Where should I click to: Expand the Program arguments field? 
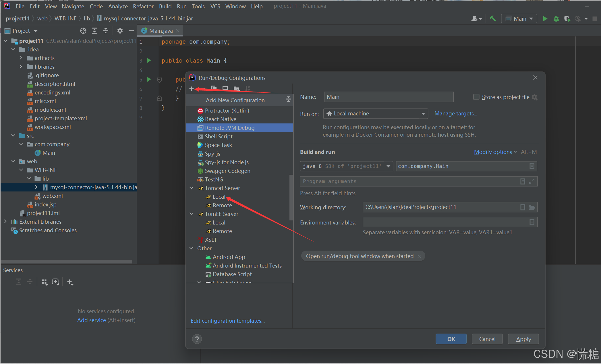pyautogui.click(x=532, y=181)
